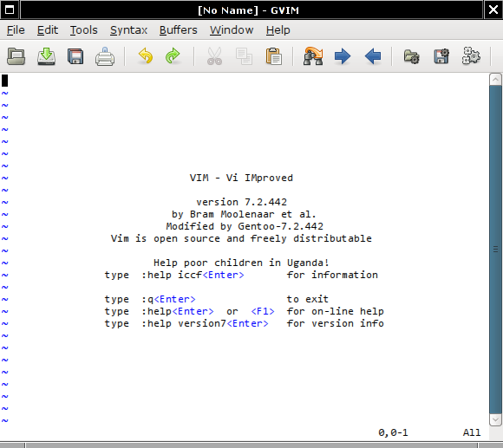Open a file with the toolbar Open icon
The image size is (503, 448).
(16, 56)
